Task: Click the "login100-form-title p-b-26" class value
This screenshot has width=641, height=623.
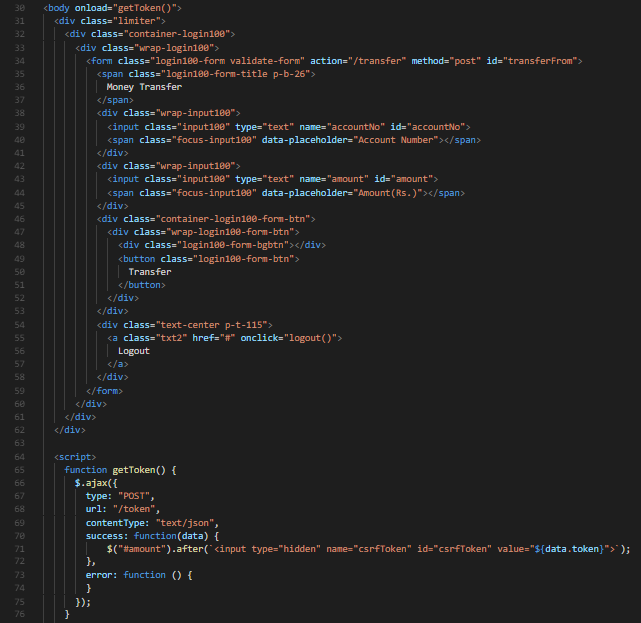Action: [235, 74]
